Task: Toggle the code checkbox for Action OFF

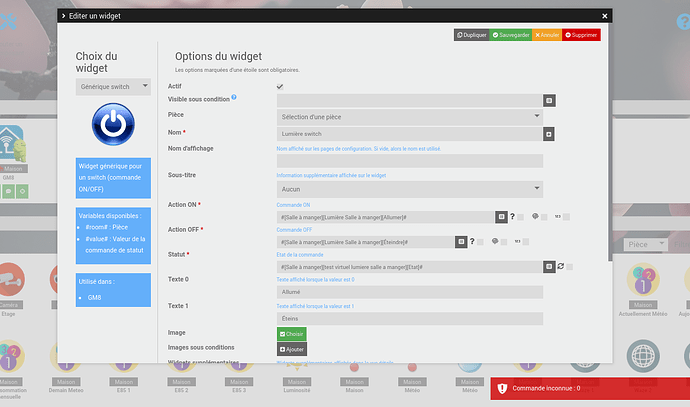Action: (526, 242)
